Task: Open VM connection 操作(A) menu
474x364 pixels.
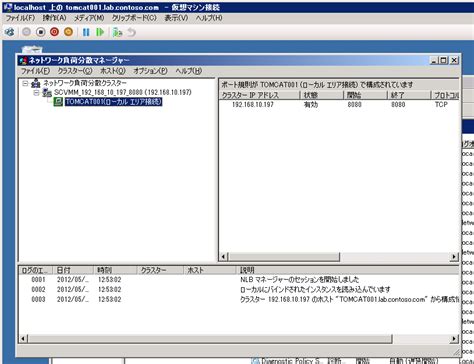Action: click(54, 18)
